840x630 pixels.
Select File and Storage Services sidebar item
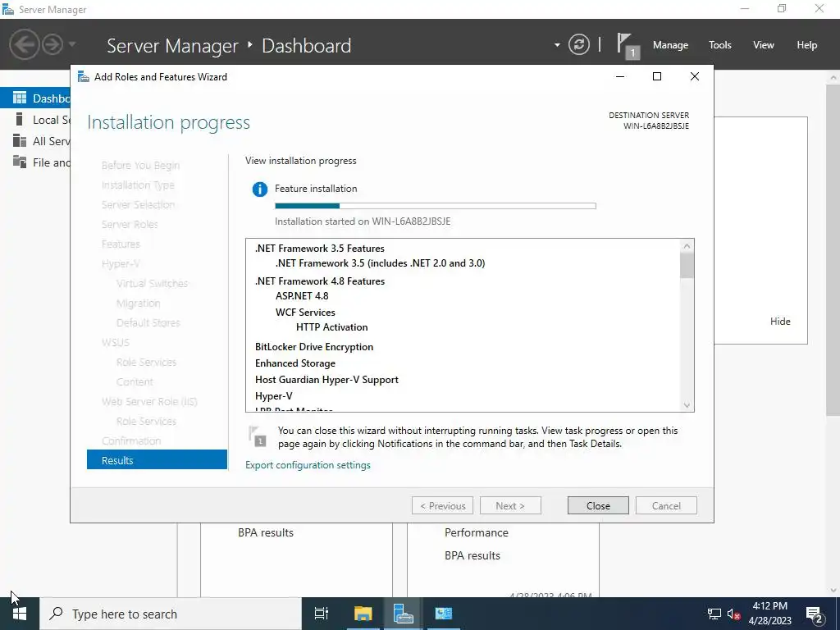(x=35, y=162)
